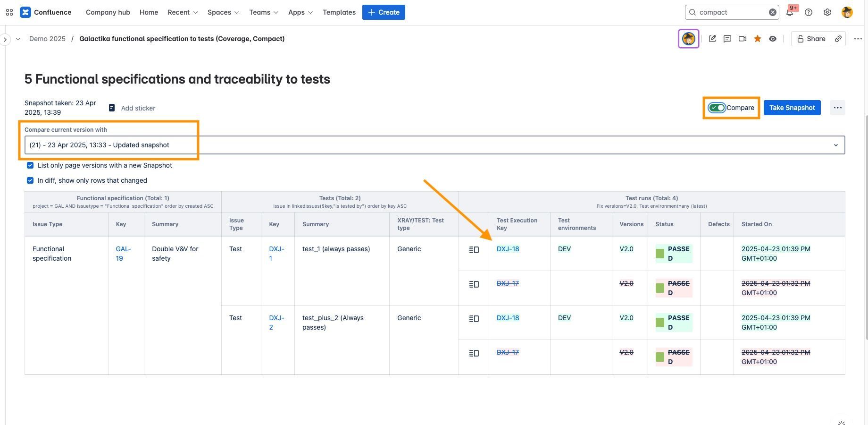Turn off the Compare toggle
The width and height of the screenshot is (868, 425).
tap(717, 108)
